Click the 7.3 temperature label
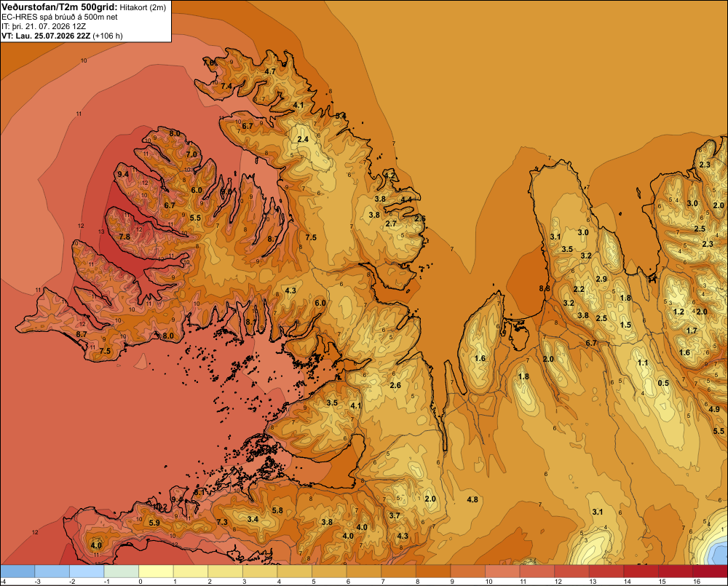The width and height of the screenshot is (728, 586). 222,522
